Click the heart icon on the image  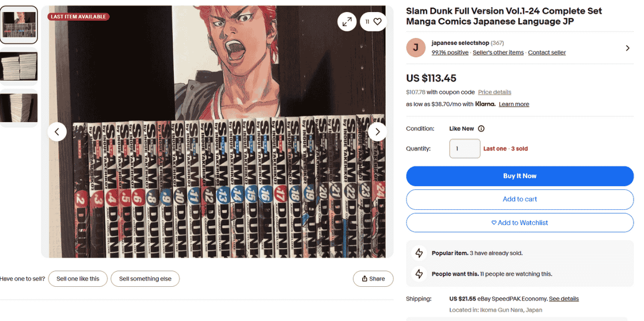[377, 22]
